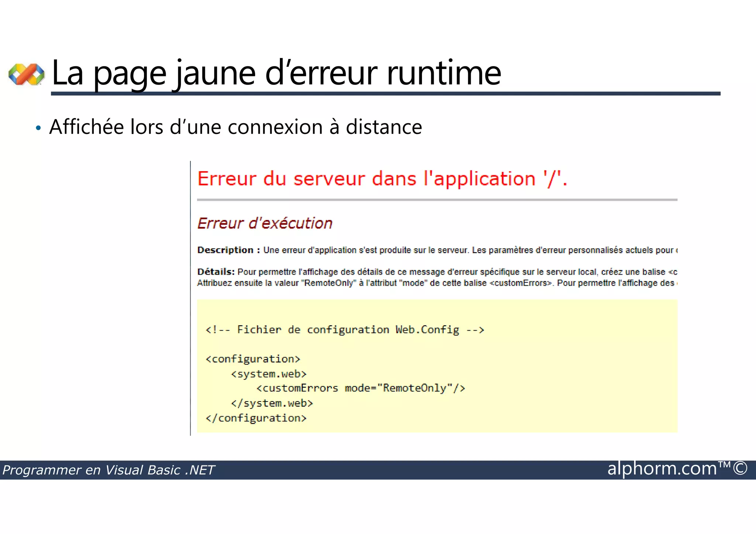Click the line starting 'Attribuez ensuite la valeur'
The height and width of the screenshot is (534, 756).
(437, 283)
